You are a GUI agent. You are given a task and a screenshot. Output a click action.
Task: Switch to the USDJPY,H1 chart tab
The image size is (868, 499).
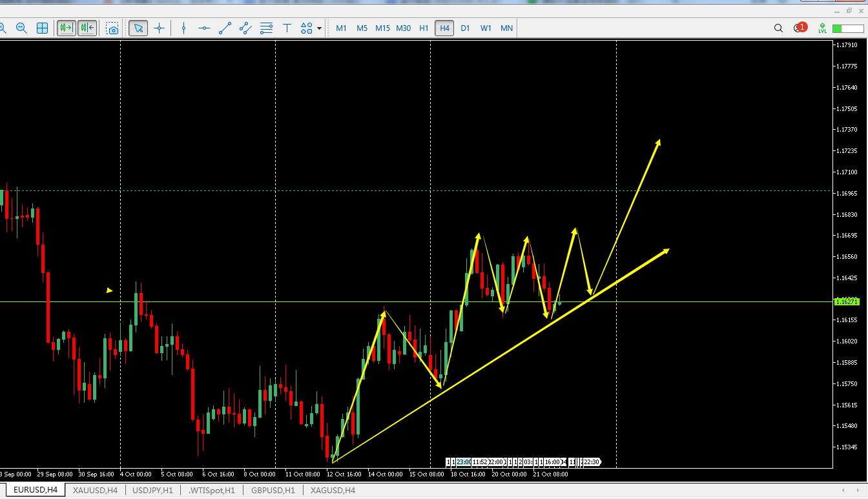click(152, 490)
